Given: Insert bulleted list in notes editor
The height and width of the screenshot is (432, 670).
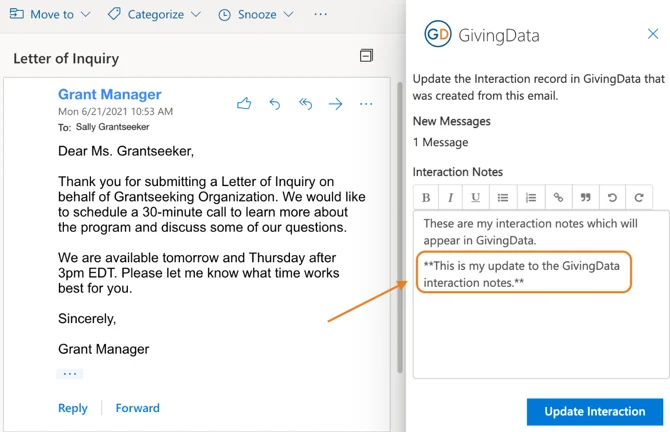Looking at the screenshot, I should [x=503, y=197].
